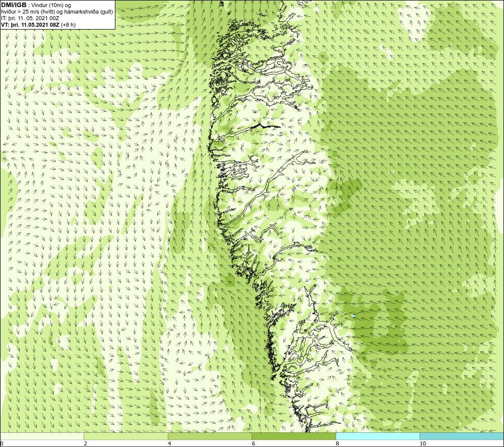The width and height of the screenshot is (504, 447).
Task: Select the 2–4 m/s legend color band
Action: pyautogui.click(x=126, y=436)
